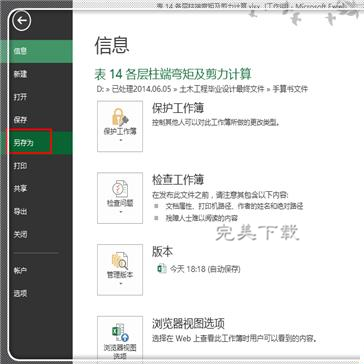Click the 手算书文件 folder in path
Screen dimensions: 364x364
pyautogui.click(x=290, y=89)
